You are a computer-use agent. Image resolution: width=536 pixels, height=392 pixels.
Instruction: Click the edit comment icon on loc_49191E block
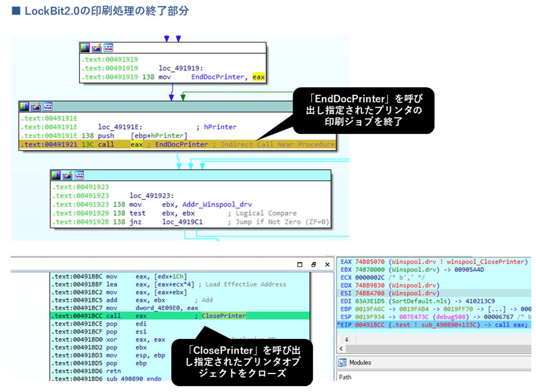(36, 107)
